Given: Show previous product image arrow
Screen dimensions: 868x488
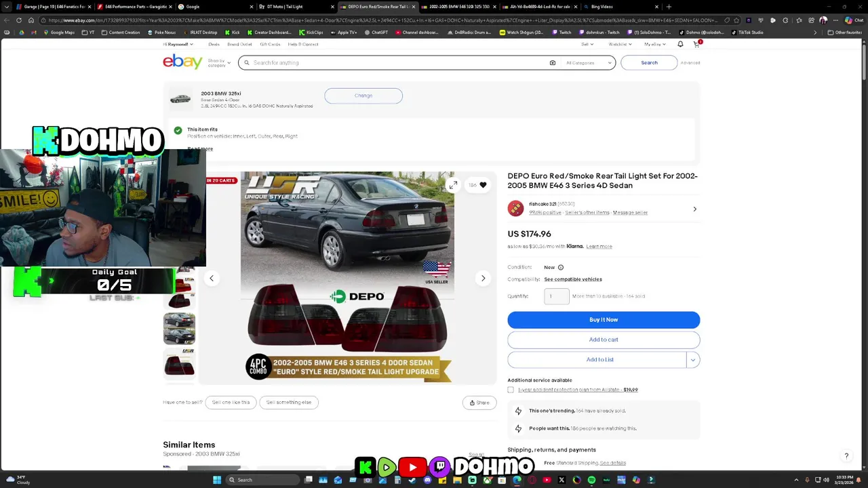Looking at the screenshot, I should pos(212,278).
